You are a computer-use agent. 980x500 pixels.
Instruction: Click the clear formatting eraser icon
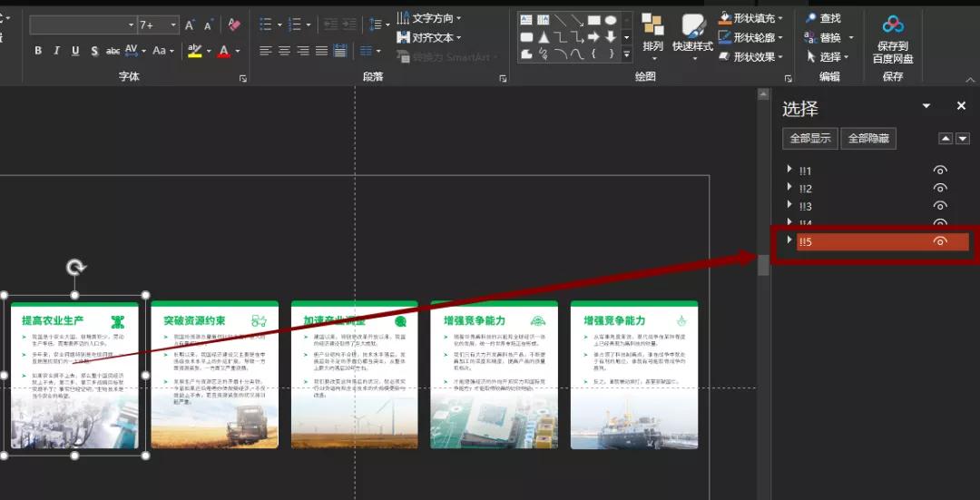click(x=234, y=25)
